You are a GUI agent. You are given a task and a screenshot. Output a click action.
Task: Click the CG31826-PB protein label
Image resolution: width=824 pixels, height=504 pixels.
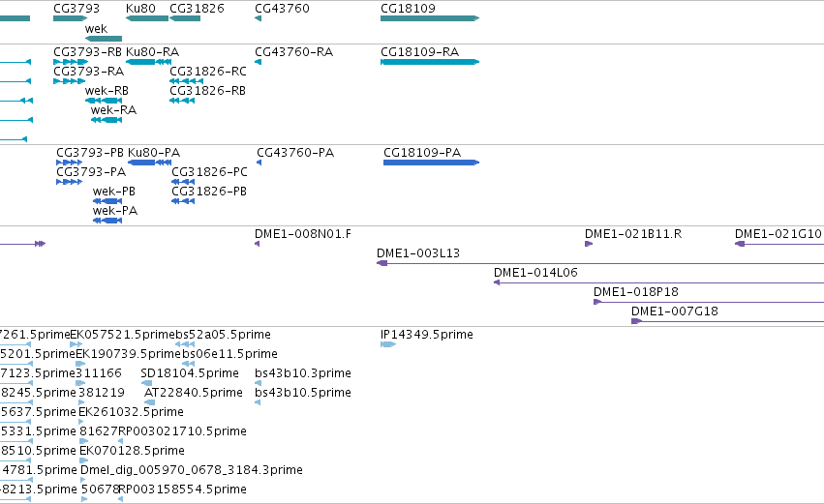click(208, 192)
